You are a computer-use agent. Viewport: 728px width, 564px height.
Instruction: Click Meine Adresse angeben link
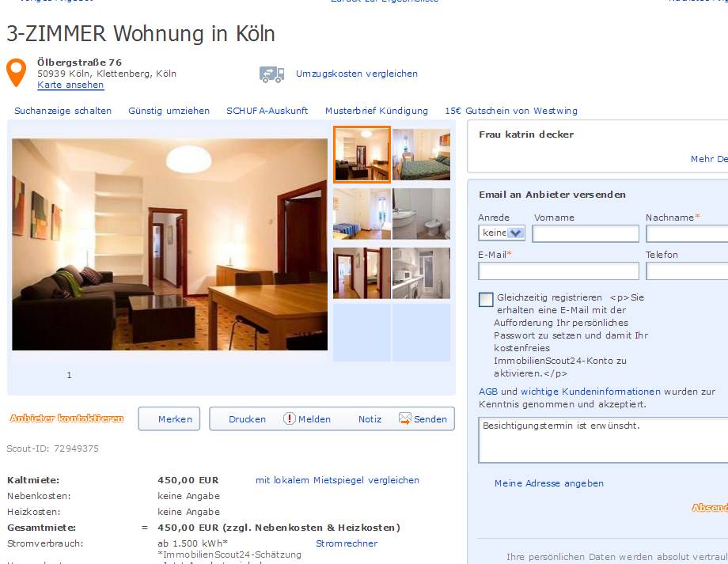(x=549, y=483)
